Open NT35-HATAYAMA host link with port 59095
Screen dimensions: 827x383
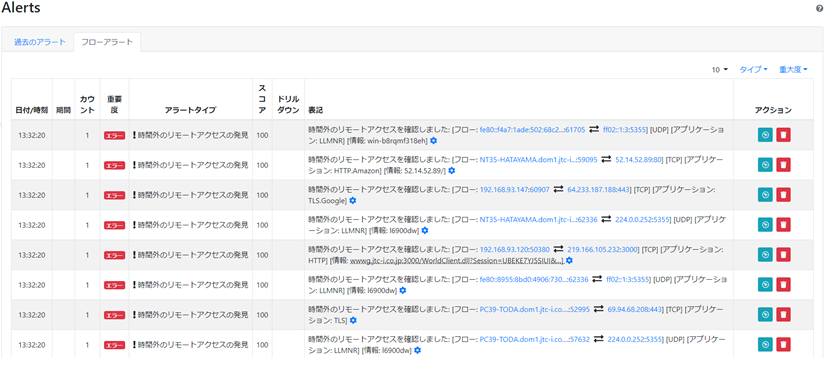point(538,159)
